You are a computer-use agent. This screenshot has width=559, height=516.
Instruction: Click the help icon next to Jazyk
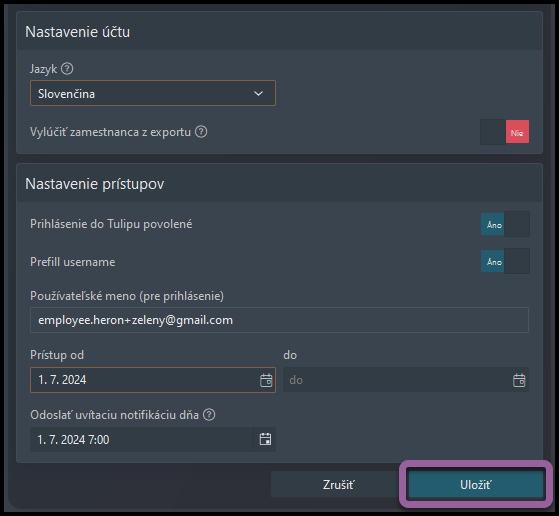[x=67, y=68]
